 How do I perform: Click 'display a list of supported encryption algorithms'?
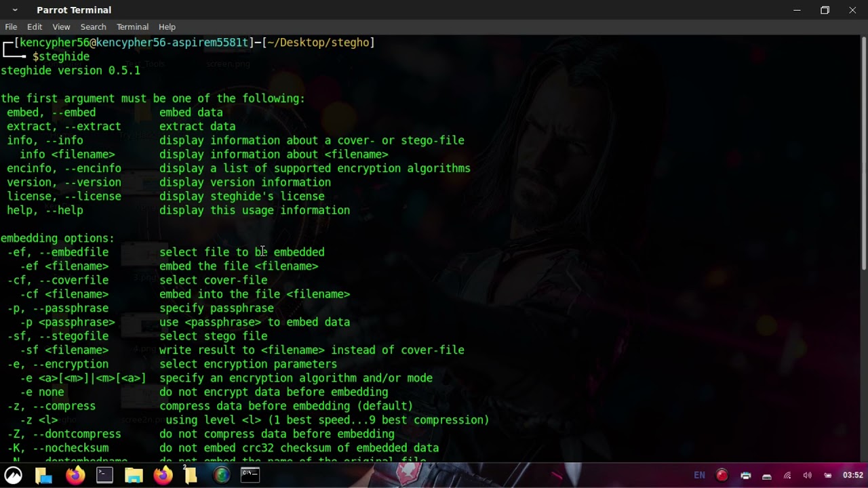[x=315, y=169]
